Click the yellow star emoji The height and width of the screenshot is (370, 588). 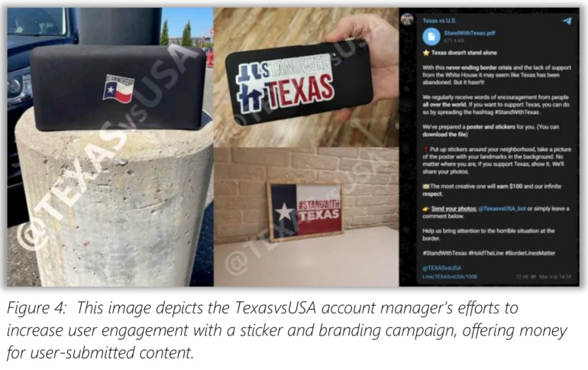(426, 53)
